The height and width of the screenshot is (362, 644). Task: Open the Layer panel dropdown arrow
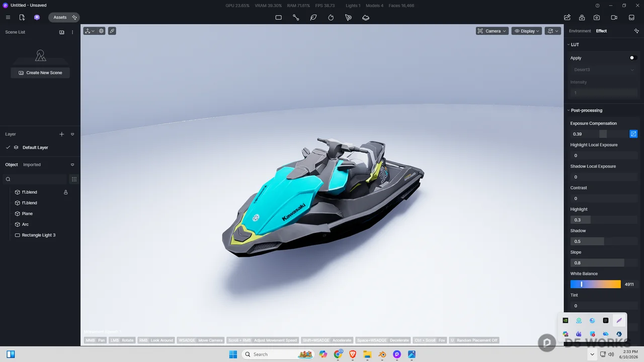click(72, 134)
